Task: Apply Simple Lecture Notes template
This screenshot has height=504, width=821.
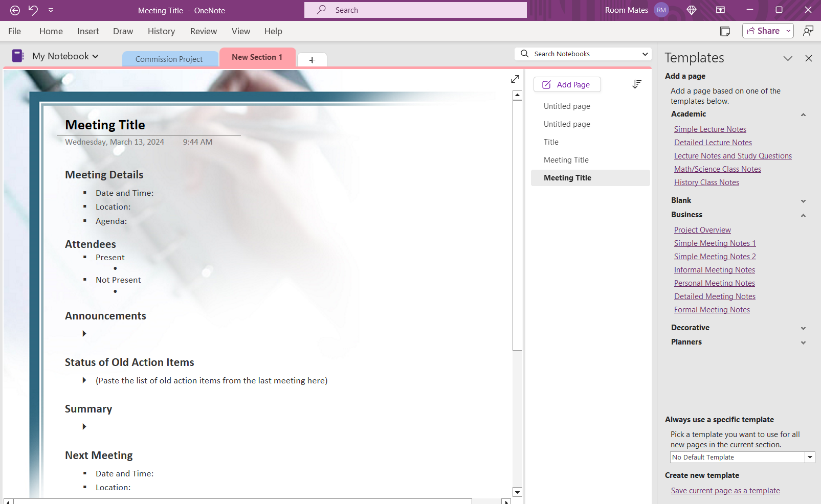Action: pyautogui.click(x=710, y=129)
